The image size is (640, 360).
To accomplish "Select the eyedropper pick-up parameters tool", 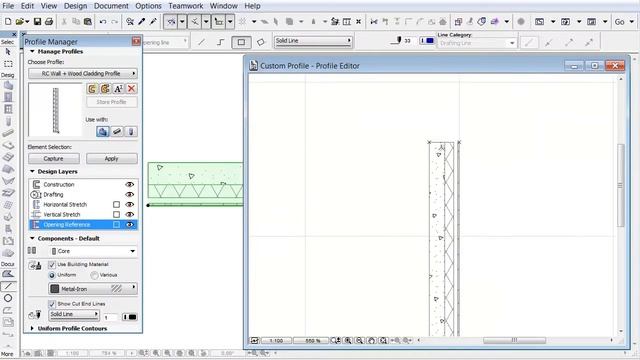I will pos(142,22).
